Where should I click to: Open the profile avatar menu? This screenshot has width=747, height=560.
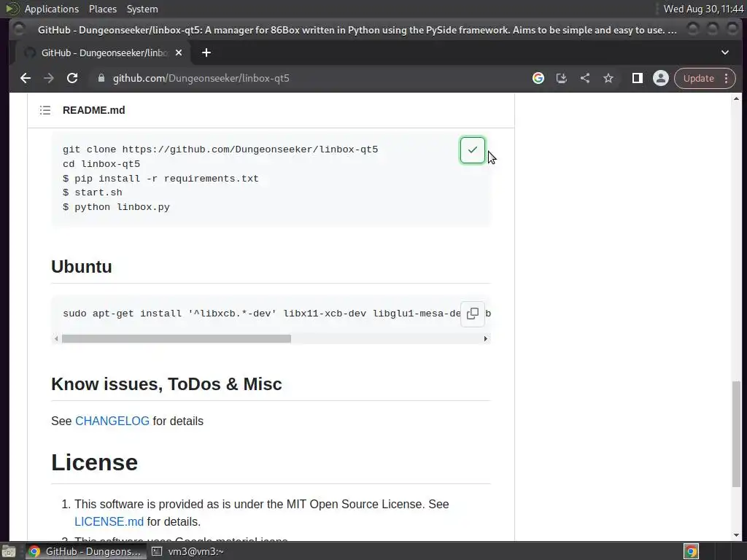point(661,78)
